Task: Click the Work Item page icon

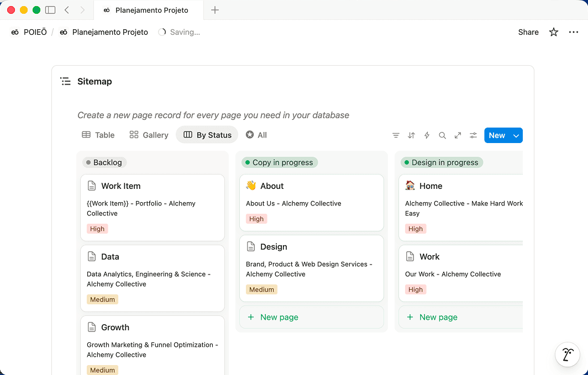Action: 92,186
